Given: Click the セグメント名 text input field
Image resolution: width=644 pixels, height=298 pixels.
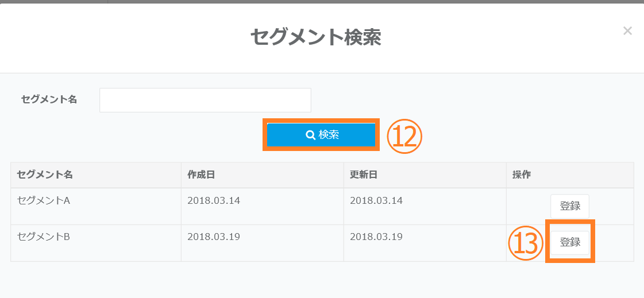Looking at the screenshot, I should coord(205,100).
